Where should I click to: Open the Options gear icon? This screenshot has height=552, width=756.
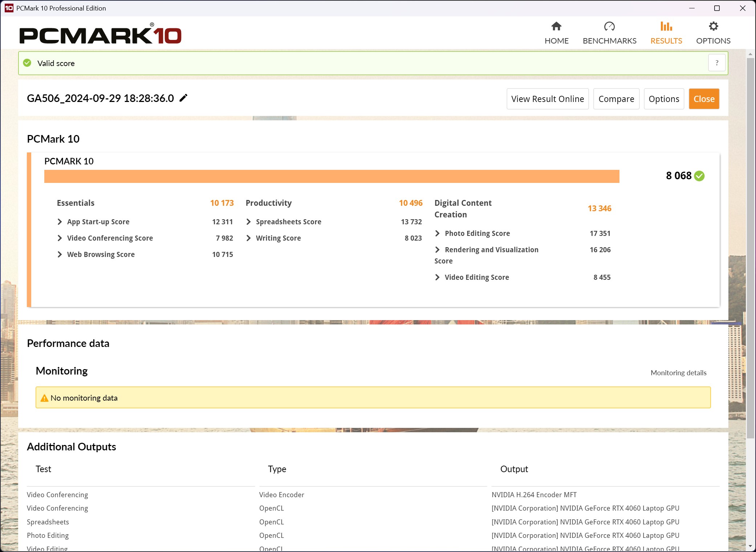[x=713, y=26]
